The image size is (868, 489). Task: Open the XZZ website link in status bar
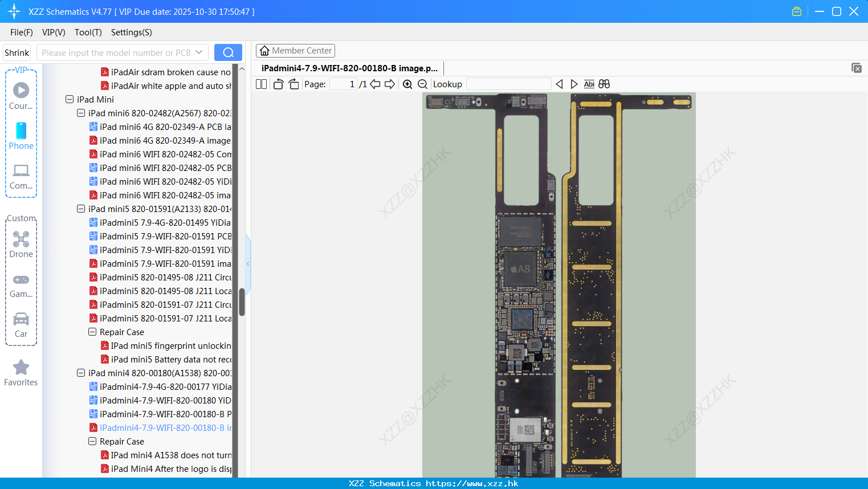472,483
